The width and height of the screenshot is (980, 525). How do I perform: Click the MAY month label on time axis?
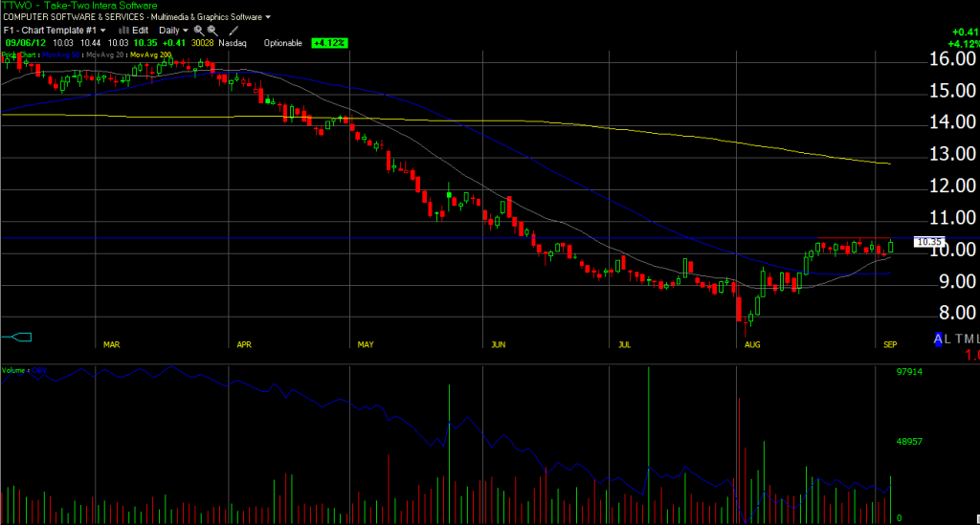[366, 344]
